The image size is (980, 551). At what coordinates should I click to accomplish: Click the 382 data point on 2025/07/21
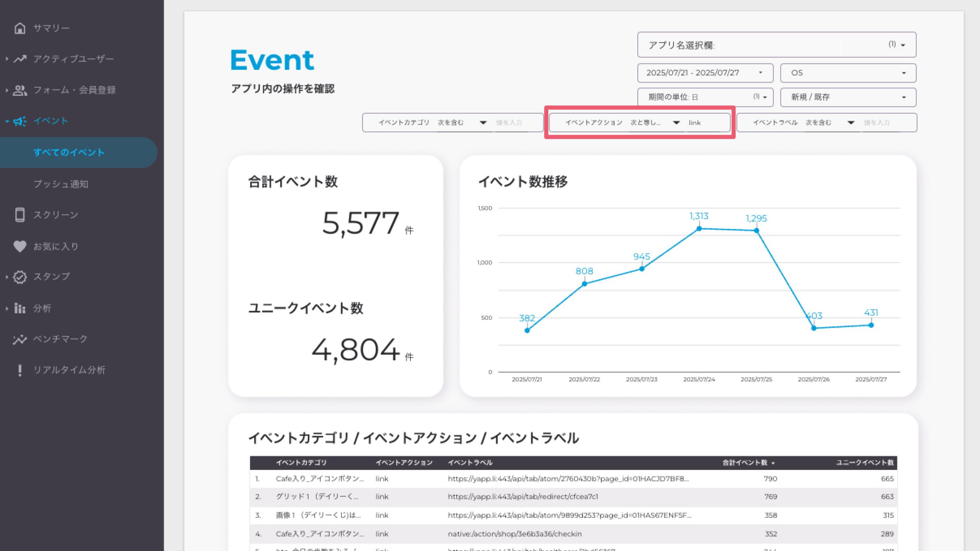527,331
